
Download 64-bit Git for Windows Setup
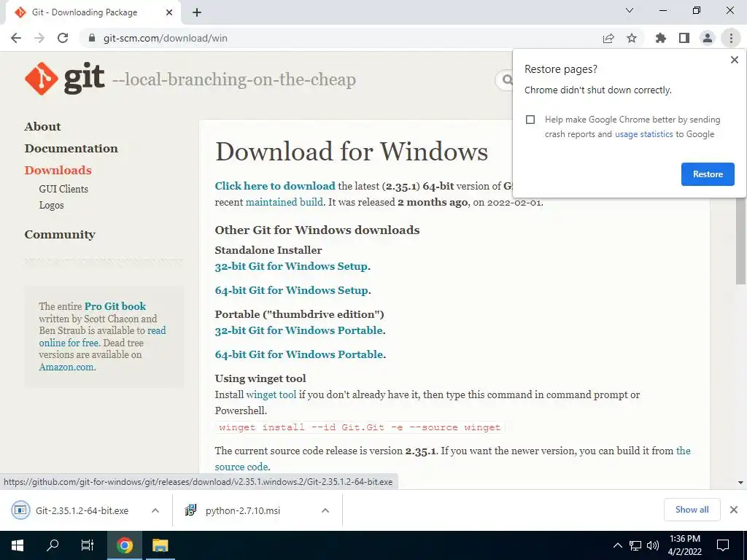(292, 290)
